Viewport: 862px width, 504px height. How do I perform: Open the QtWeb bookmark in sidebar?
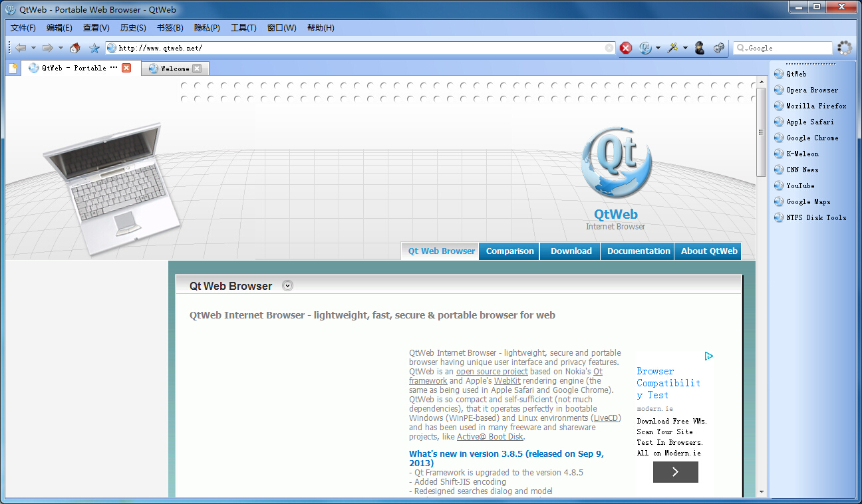pos(791,74)
